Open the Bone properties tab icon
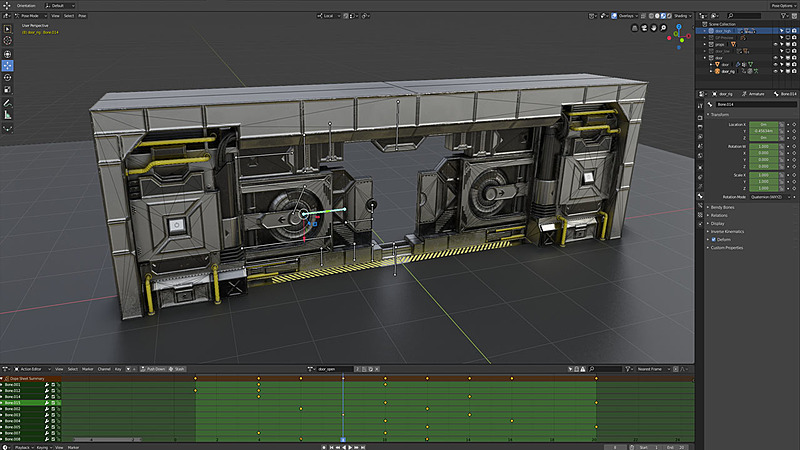This screenshot has width=800, height=450. [x=700, y=196]
